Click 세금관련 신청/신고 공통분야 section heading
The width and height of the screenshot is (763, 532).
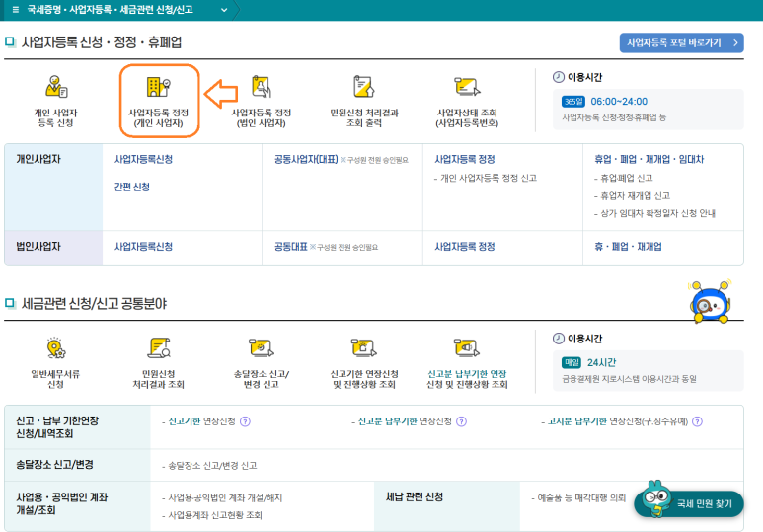[94, 304]
